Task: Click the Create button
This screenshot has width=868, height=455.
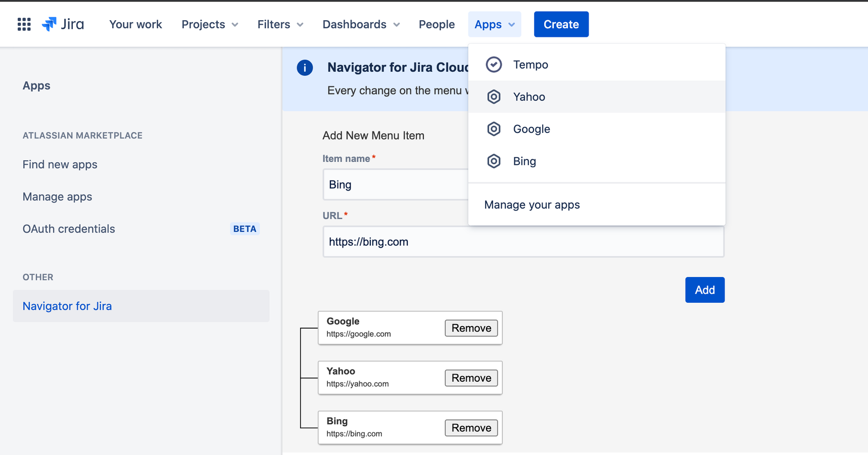Action: coord(561,24)
